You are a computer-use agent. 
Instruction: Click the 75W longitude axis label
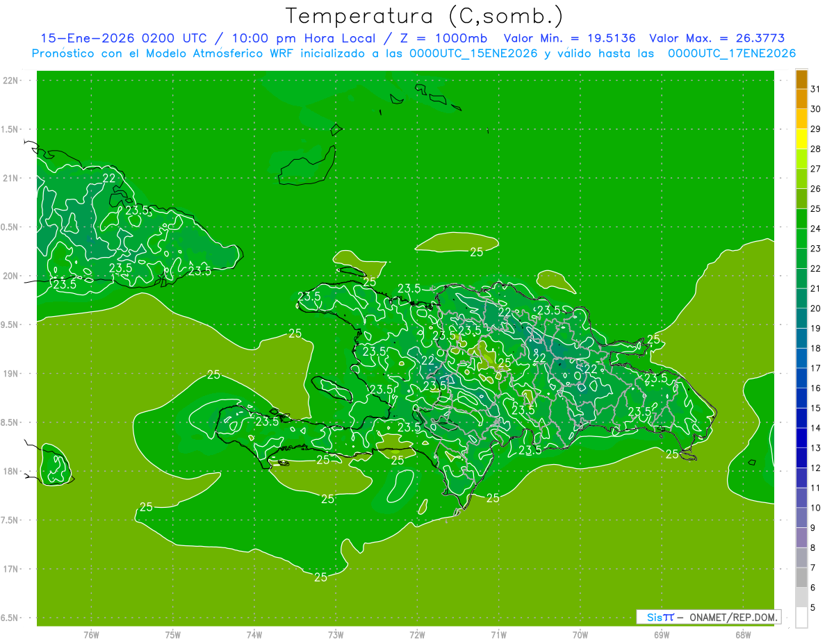click(173, 635)
